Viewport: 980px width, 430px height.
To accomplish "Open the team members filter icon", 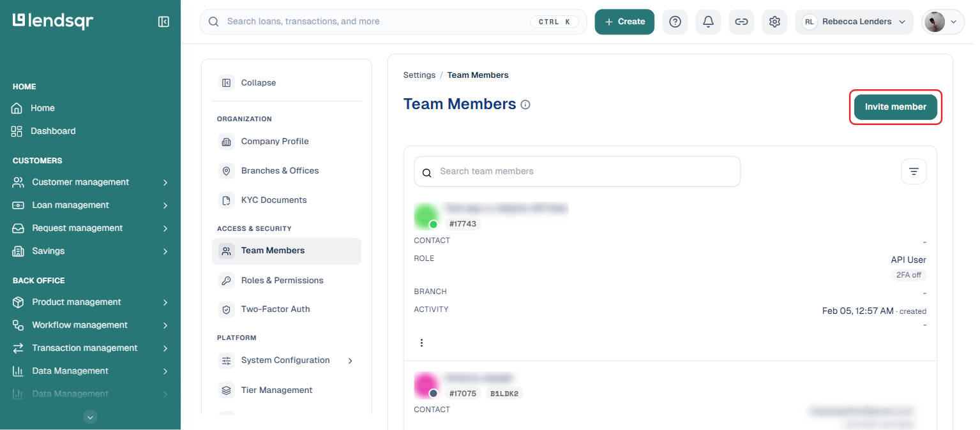I will click(x=914, y=172).
